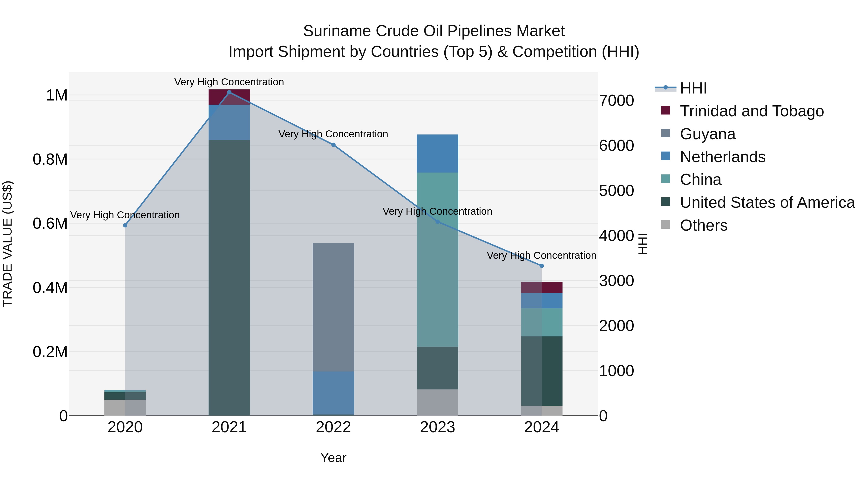Click the China teal legend swatch

[x=665, y=179]
